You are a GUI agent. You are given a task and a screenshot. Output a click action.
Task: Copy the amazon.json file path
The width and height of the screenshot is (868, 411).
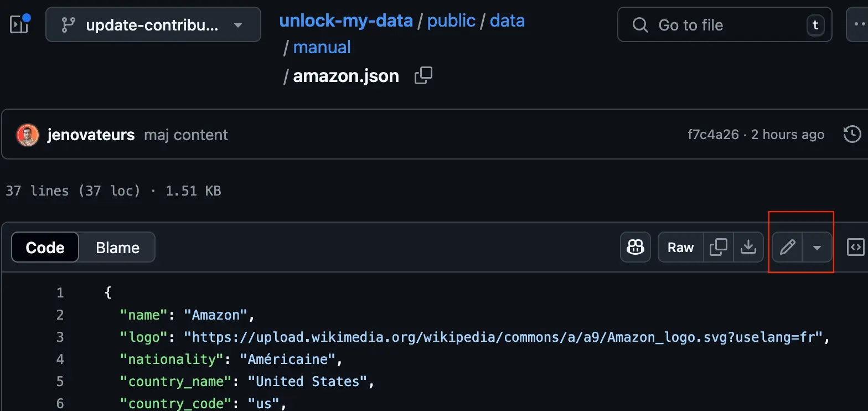click(x=423, y=76)
